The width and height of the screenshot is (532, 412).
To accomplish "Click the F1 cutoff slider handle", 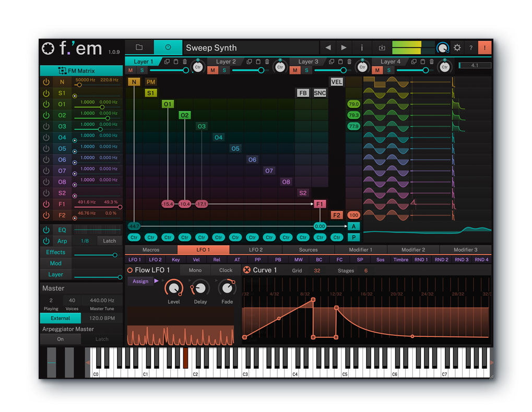I will (120, 207).
